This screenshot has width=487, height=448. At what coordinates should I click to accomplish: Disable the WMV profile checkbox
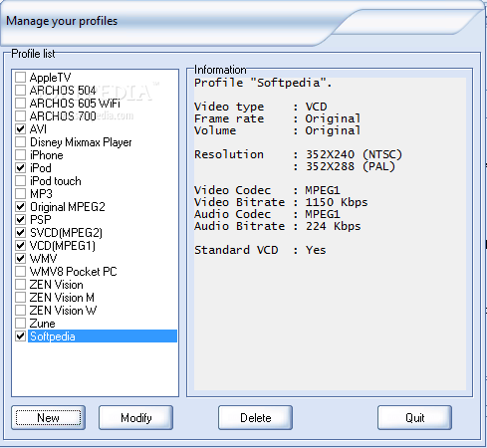(x=21, y=258)
